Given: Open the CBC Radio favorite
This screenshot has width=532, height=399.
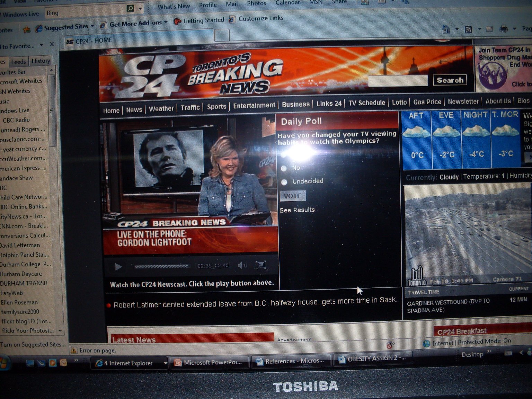Looking at the screenshot, I should [x=16, y=120].
